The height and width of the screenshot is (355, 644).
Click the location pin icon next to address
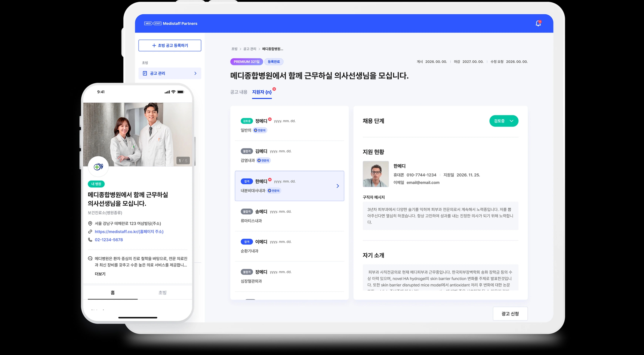tap(90, 223)
